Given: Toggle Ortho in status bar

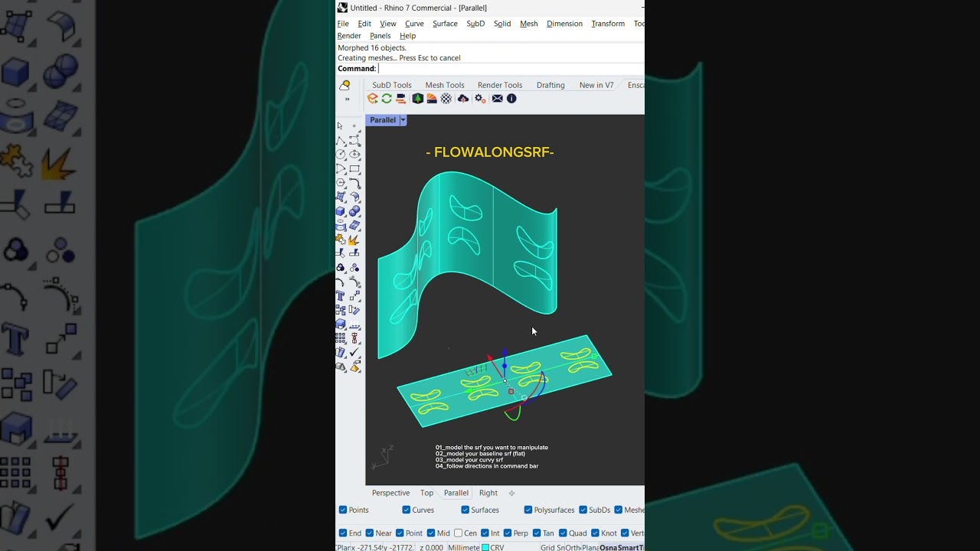Looking at the screenshot, I should click(x=573, y=547).
